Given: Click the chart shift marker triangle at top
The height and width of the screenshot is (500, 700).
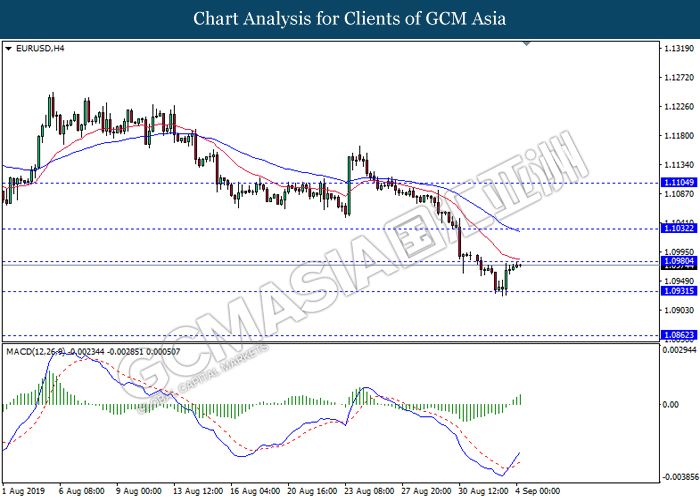Looking at the screenshot, I should pos(526,44).
